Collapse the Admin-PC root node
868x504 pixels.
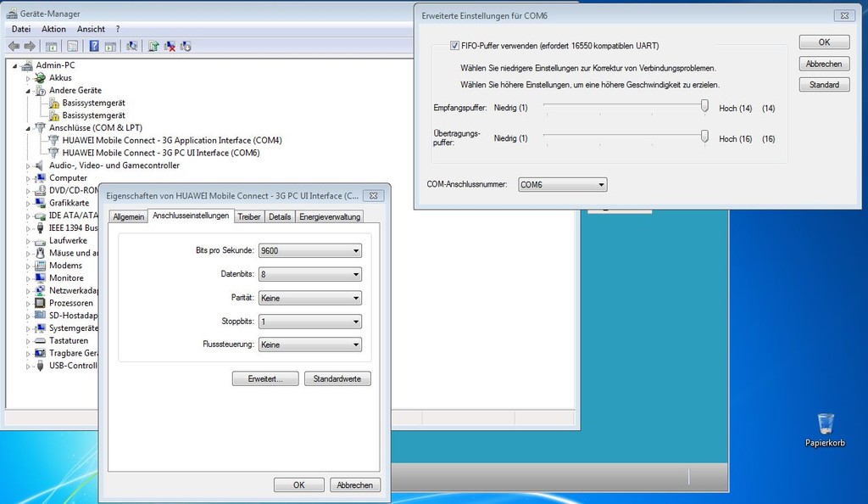coord(15,66)
